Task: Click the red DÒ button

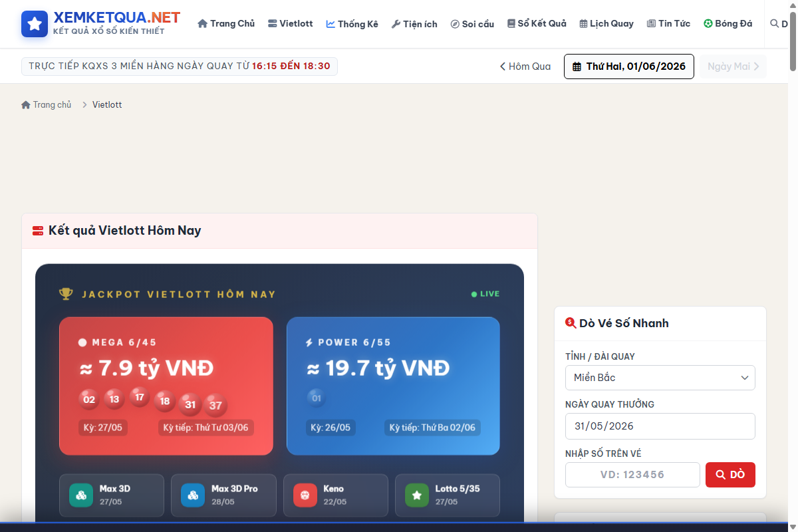Action: click(730, 475)
